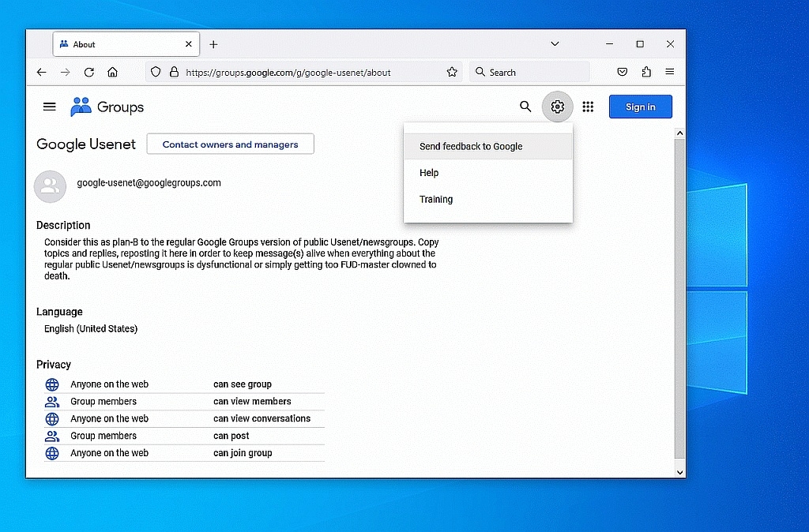Open the Pocket save icon

[623, 72]
